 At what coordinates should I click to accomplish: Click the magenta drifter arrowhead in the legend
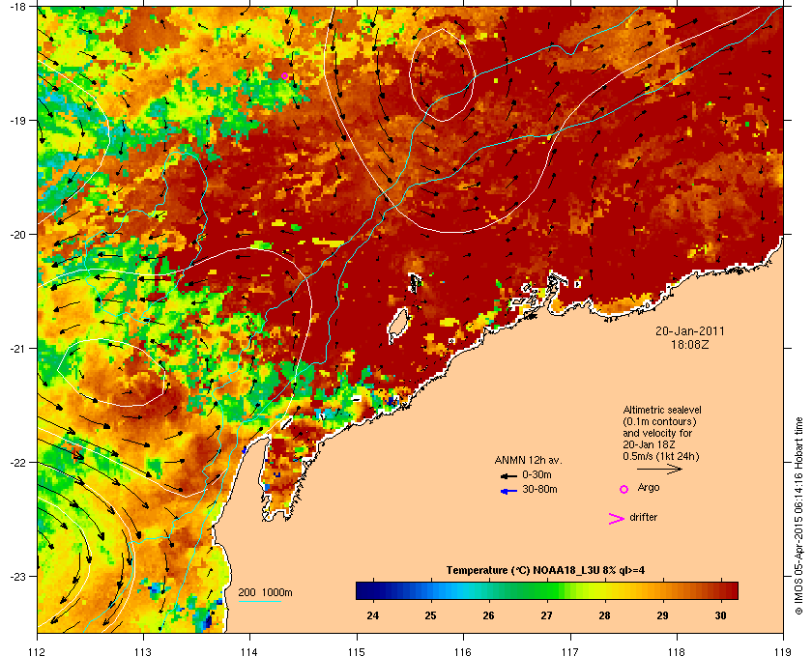tap(617, 519)
